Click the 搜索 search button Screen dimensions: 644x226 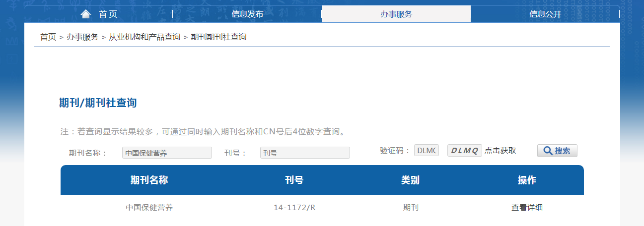[x=557, y=151]
